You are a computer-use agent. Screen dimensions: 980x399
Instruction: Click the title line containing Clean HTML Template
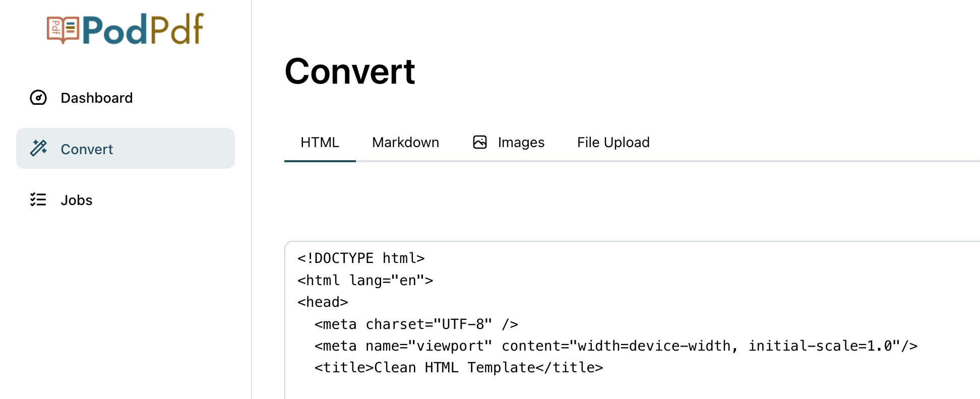[458, 367]
